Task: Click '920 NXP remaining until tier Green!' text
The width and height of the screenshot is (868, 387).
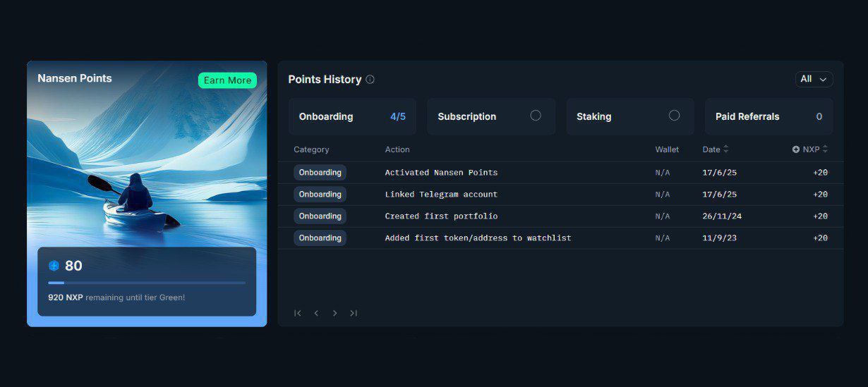Action: tap(116, 297)
